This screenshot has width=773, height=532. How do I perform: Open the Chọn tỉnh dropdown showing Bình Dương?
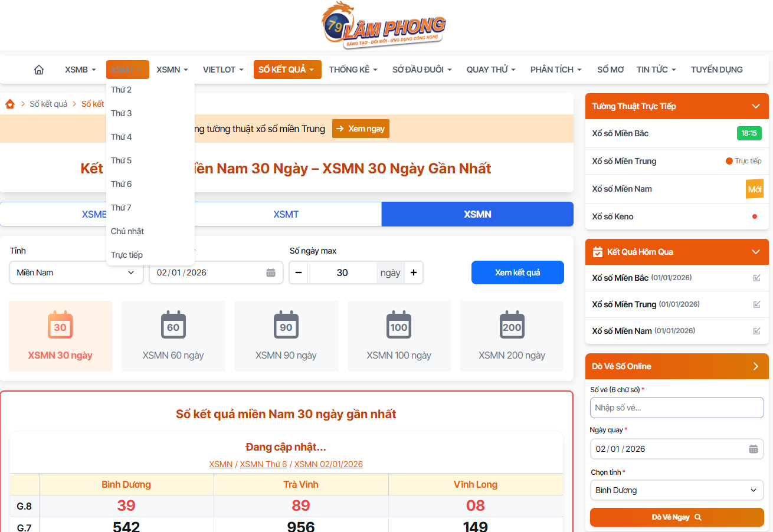coord(676,490)
